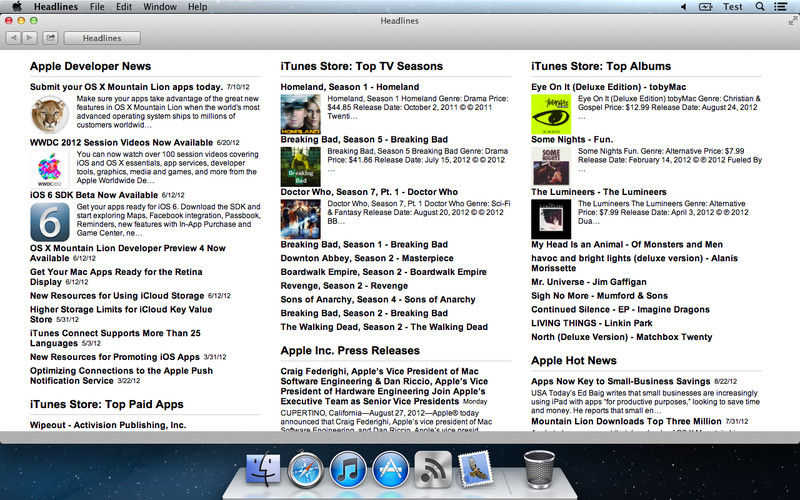Open the Trash in the Dock

(539, 469)
